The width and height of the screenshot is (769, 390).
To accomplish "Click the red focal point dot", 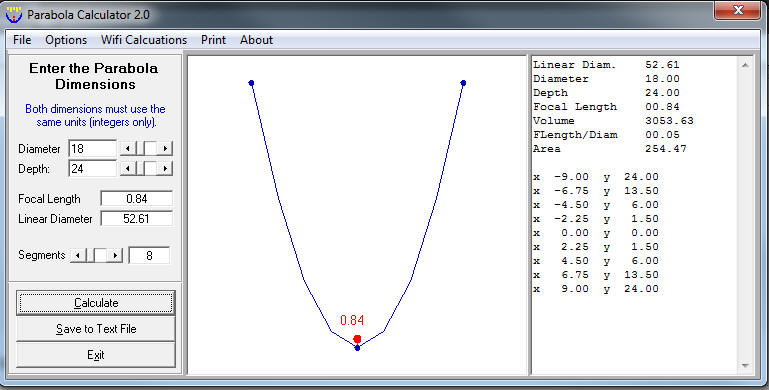I will [357, 339].
